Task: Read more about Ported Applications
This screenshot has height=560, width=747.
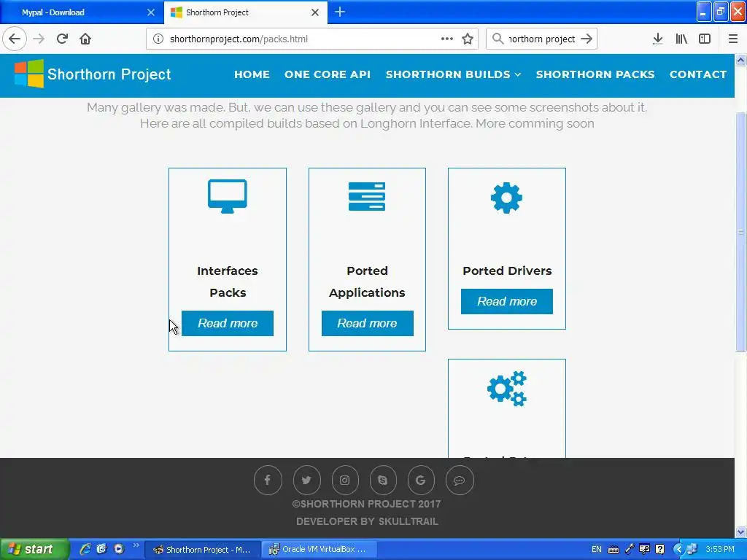Action: [368, 323]
